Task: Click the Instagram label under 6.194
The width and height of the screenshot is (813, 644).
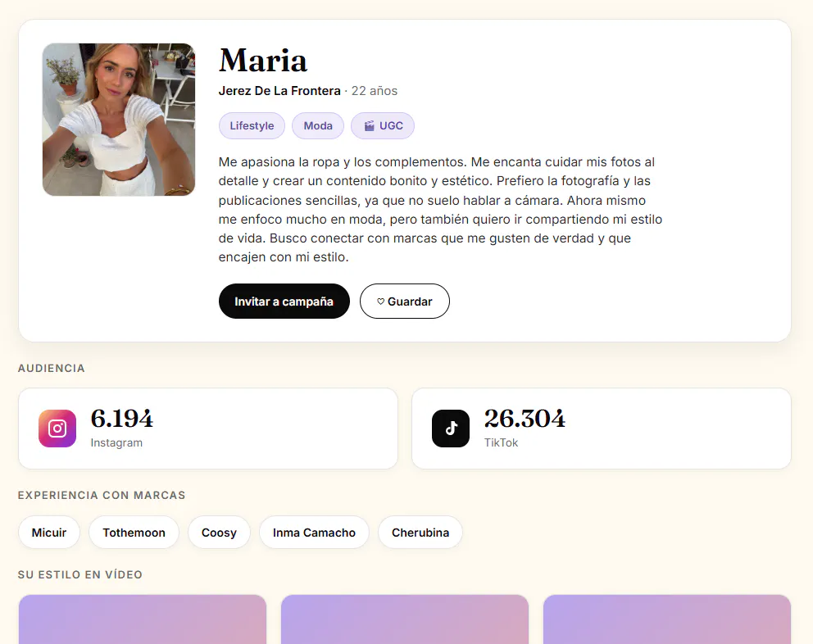Action: [116, 442]
